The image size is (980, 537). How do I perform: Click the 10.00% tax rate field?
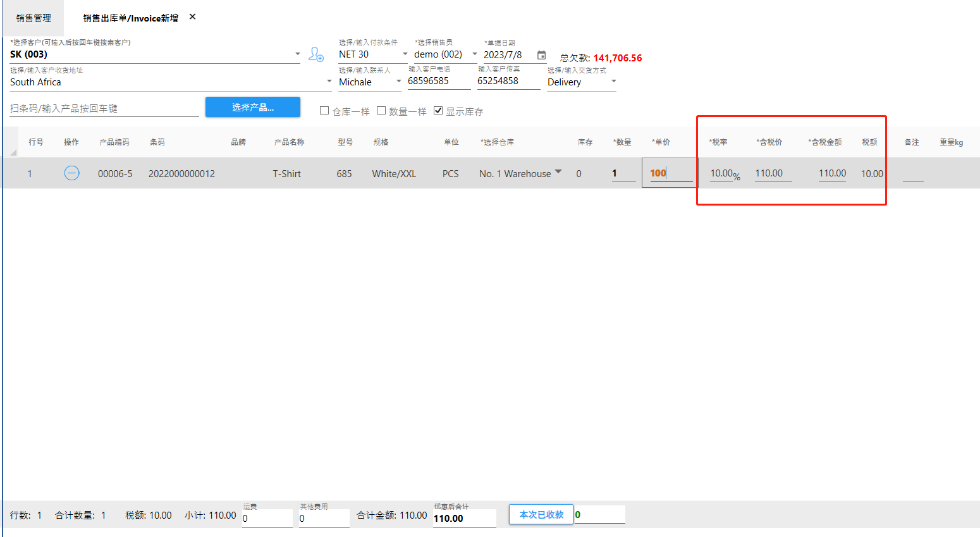click(x=721, y=173)
